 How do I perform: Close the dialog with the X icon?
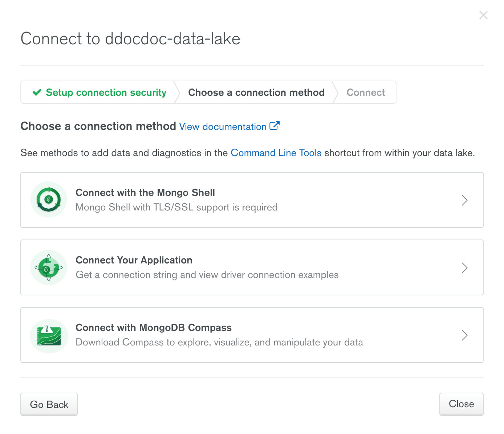(x=483, y=15)
